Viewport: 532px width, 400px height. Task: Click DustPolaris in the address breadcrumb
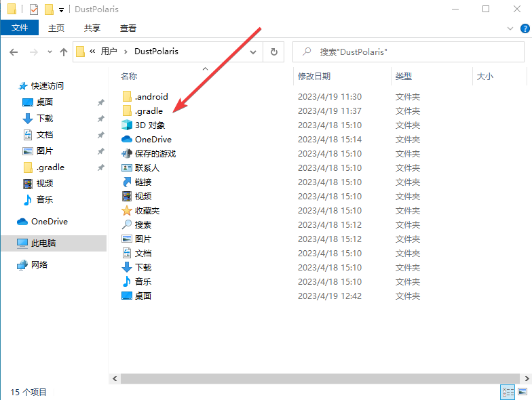coord(156,52)
